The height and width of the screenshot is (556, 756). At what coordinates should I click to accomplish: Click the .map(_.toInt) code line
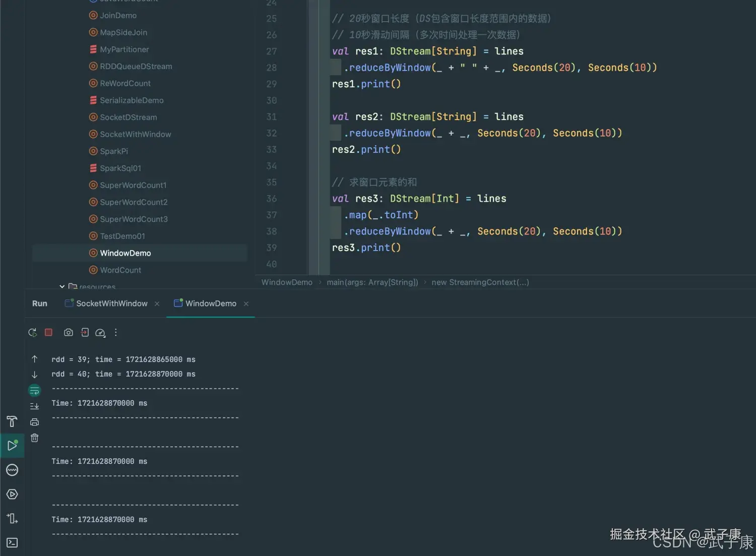381,215
